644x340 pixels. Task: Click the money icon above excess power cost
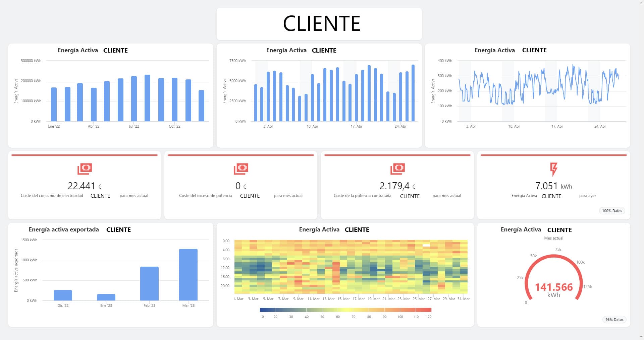click(x=241, y=169)
